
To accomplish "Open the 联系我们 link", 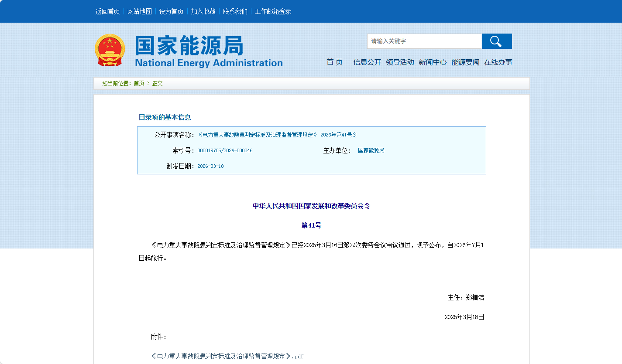I will (x=235, y=12).
